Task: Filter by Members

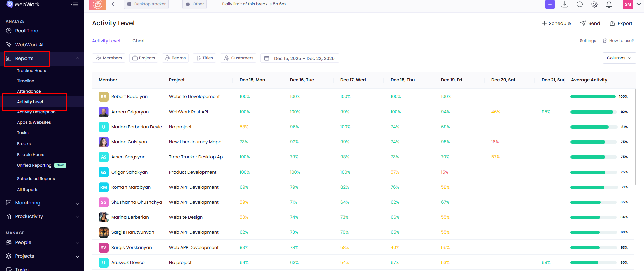Action: [x=109, y=58]
